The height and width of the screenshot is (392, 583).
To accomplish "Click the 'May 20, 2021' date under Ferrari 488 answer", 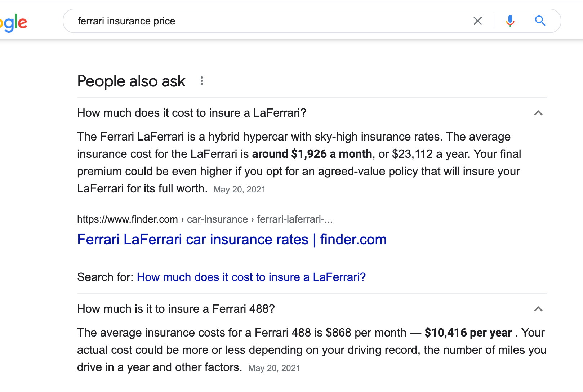I will click(x=274, y=368).
